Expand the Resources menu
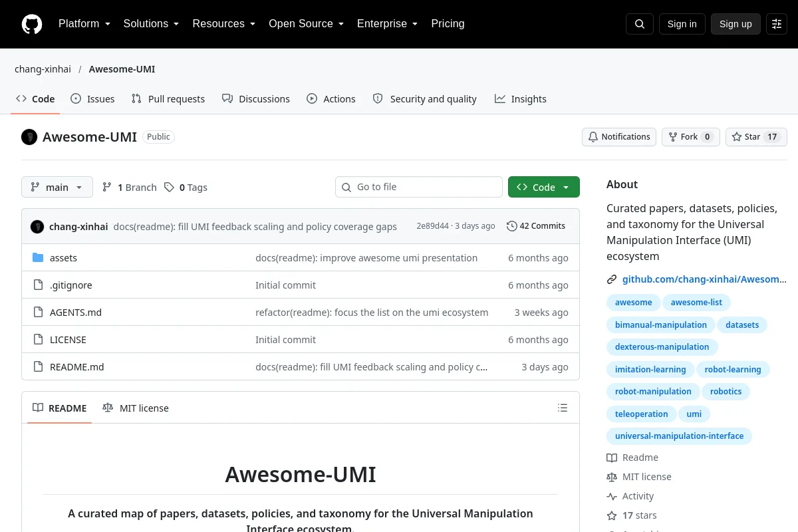This screenshot has width=798, height=532. pyautogui.click(x=224, y=24)
